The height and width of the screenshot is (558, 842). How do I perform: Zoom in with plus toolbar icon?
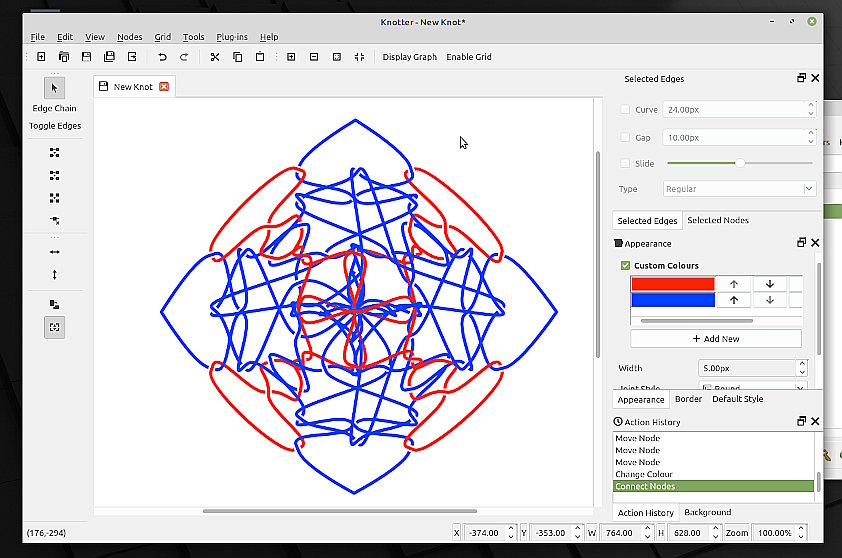click(x=291, y=56)
